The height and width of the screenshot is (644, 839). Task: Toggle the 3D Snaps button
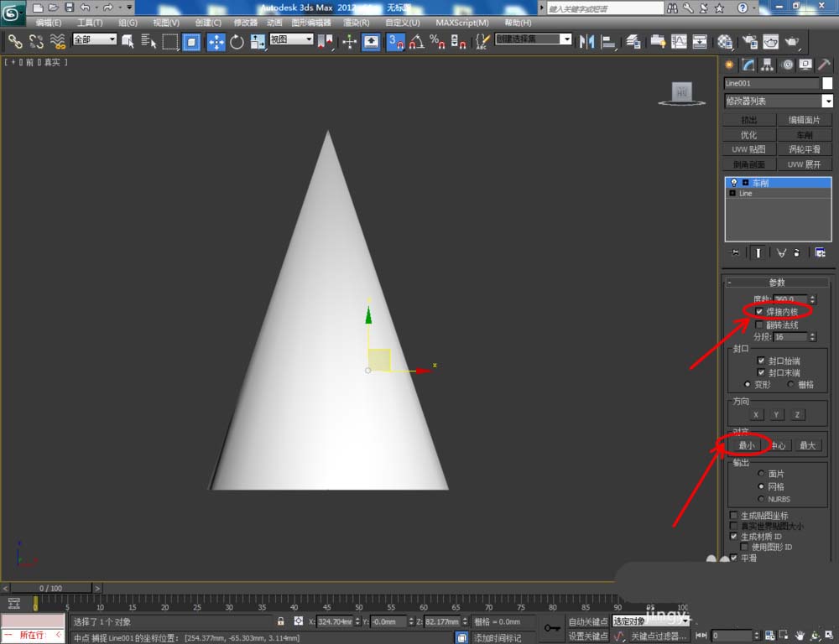tap(395, 41)
